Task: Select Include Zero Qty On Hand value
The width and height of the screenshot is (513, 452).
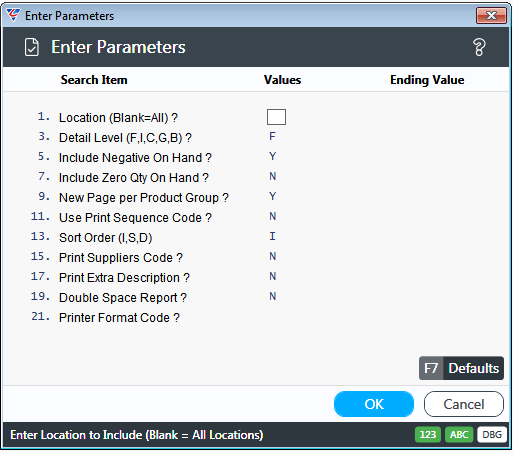Action: (x=272, y=176)
